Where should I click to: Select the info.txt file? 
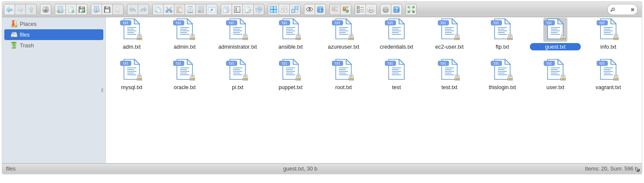pos(608,34)
